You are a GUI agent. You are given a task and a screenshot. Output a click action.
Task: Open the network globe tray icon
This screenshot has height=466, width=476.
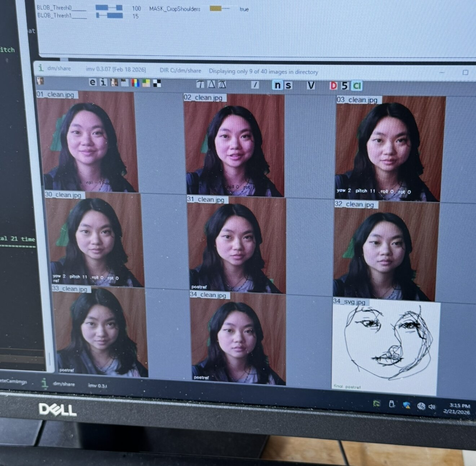[x=421, y=406]
